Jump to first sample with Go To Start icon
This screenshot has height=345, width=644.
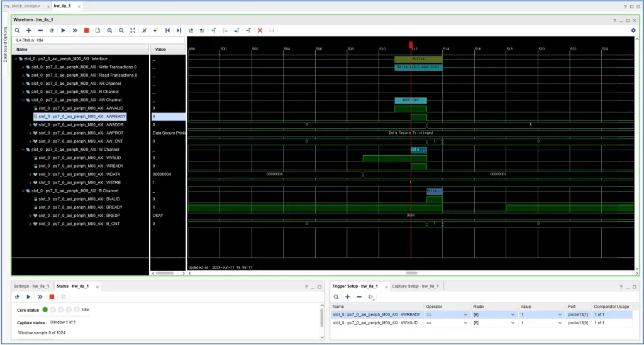point(167,30)
